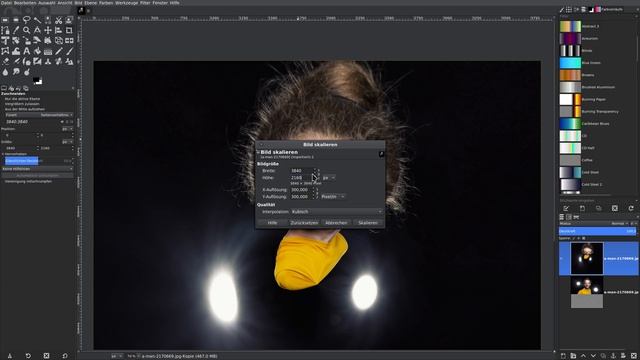Select the Move tool

[x=48, y=30]
